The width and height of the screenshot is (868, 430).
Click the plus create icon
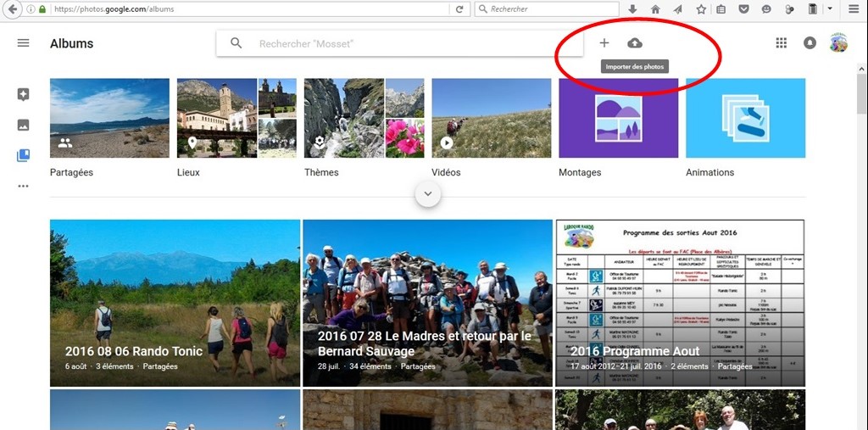(604, 43)
